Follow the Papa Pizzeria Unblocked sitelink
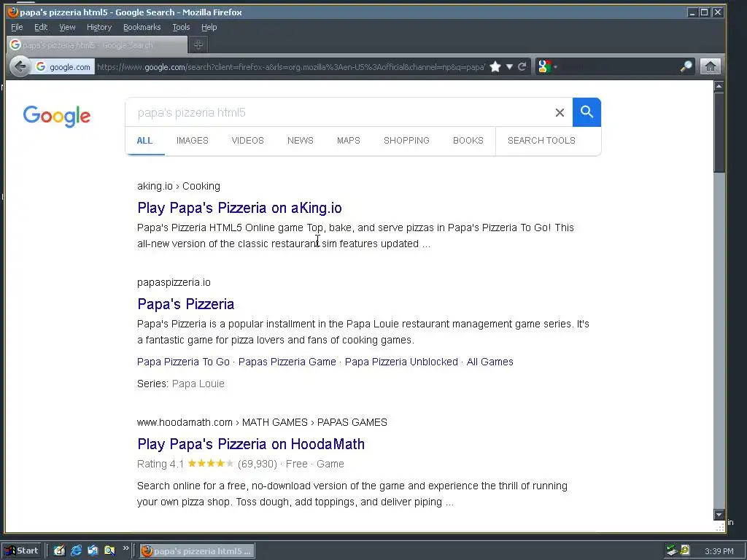The width and height of the screenshot is (747, 560). click(401, 362)
